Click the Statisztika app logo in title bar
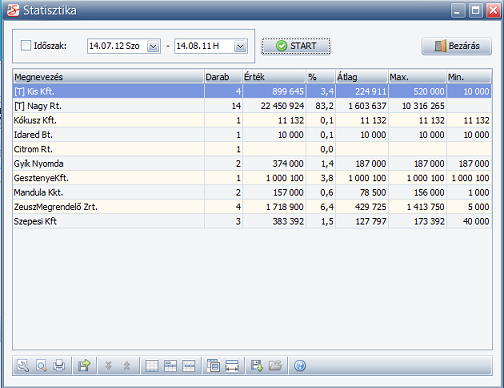504x388 pixels. (13, 10)
